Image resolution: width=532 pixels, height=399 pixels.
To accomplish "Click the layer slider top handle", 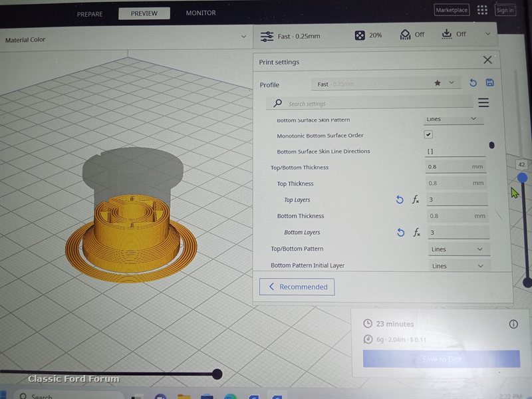I will (x=523, y=178).
